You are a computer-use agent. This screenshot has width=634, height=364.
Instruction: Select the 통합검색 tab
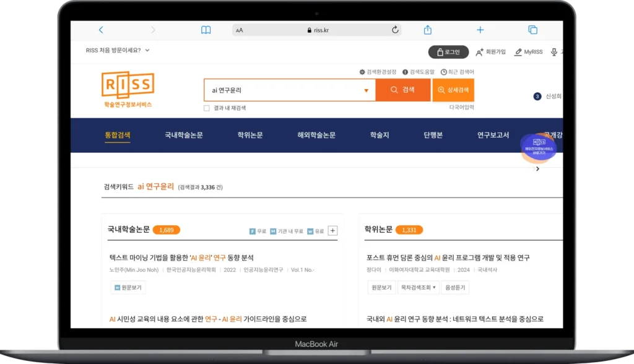point(118,135)
